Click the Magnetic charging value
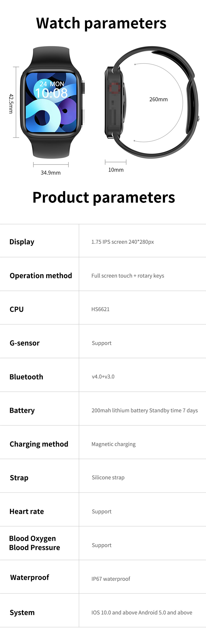Image resolution: width=206 pixels, height=644 pixels. pos(113,444)
